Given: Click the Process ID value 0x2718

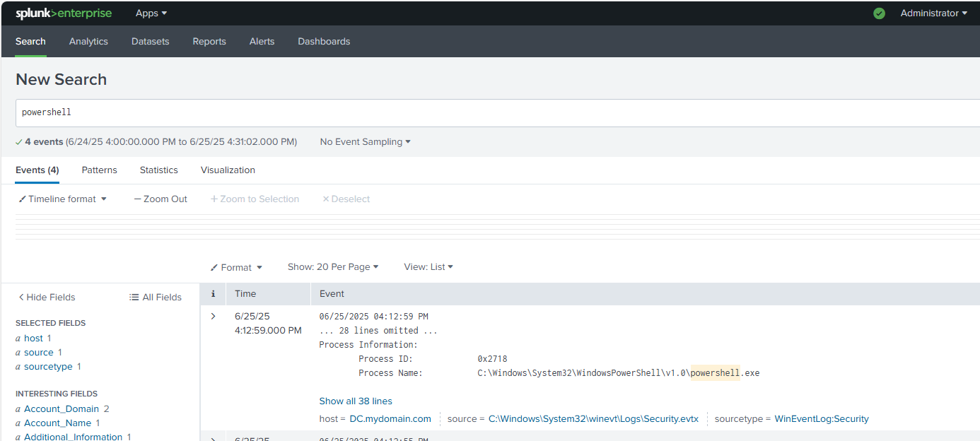Looking at the screenshot, I should [492, 359].
